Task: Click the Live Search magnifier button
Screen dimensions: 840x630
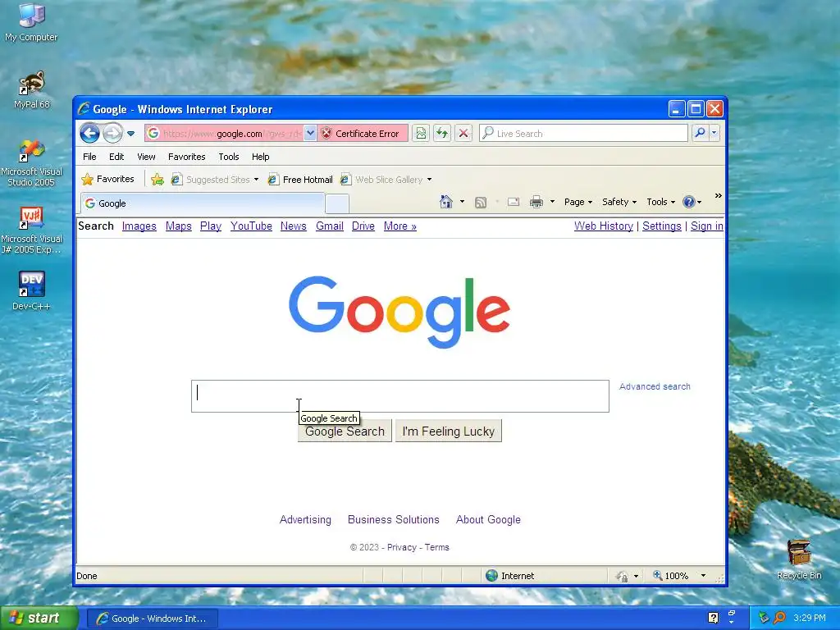Action: (700, 133)
